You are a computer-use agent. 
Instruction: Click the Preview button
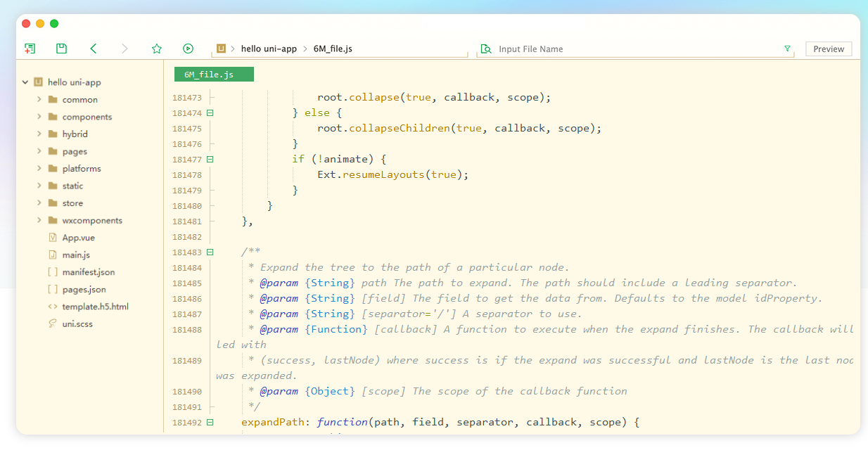pyautogui.click(x=829, y=49)
